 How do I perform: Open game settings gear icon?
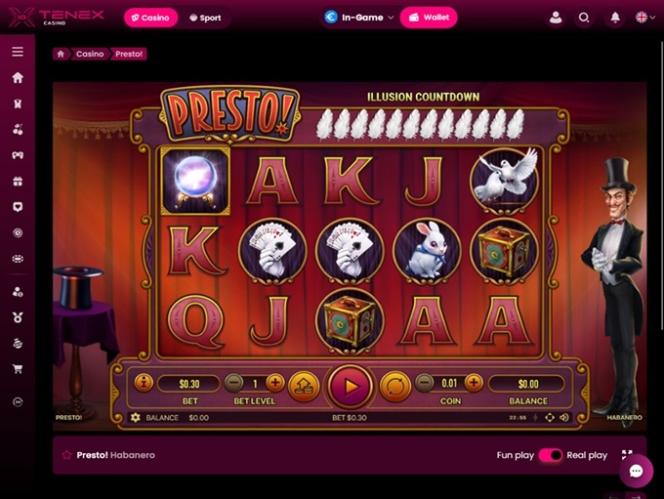coord(135,418)
